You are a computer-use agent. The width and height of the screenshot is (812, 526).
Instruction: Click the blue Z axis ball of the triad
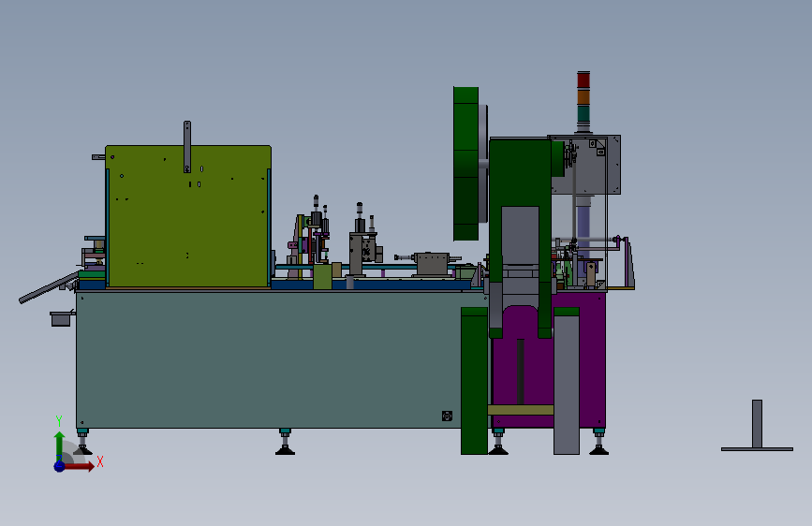click(x=60, y=466)
